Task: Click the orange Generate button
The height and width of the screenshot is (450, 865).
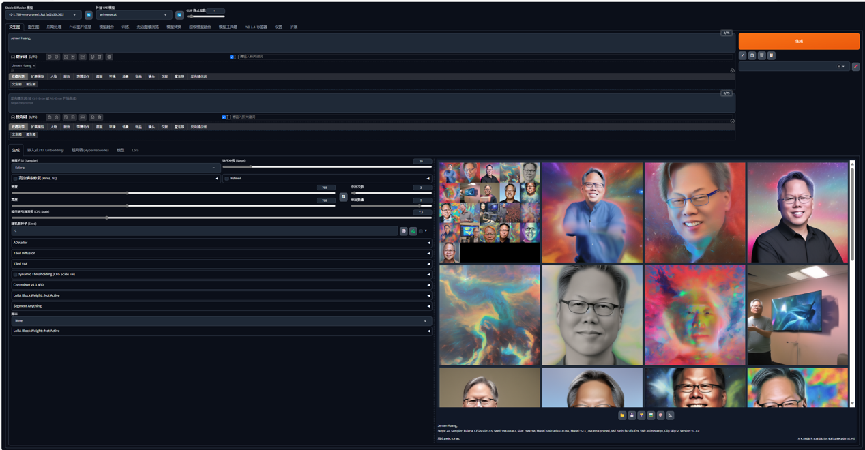Action: click(799, 41)
